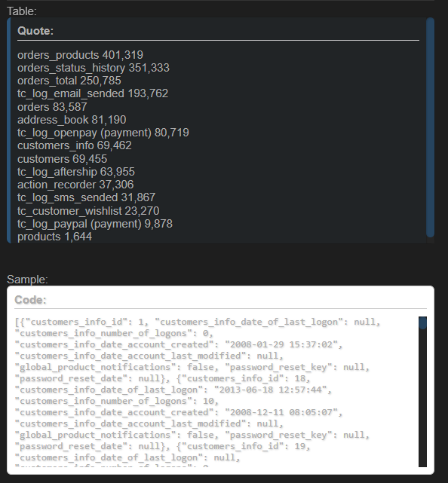Select the 'customers 69,455' line

pos(63,159)
